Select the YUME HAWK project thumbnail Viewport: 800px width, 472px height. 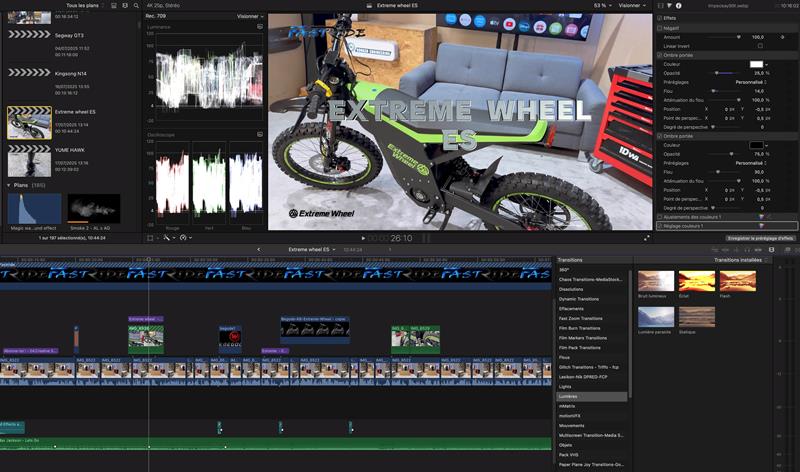[x=29, y=161]
